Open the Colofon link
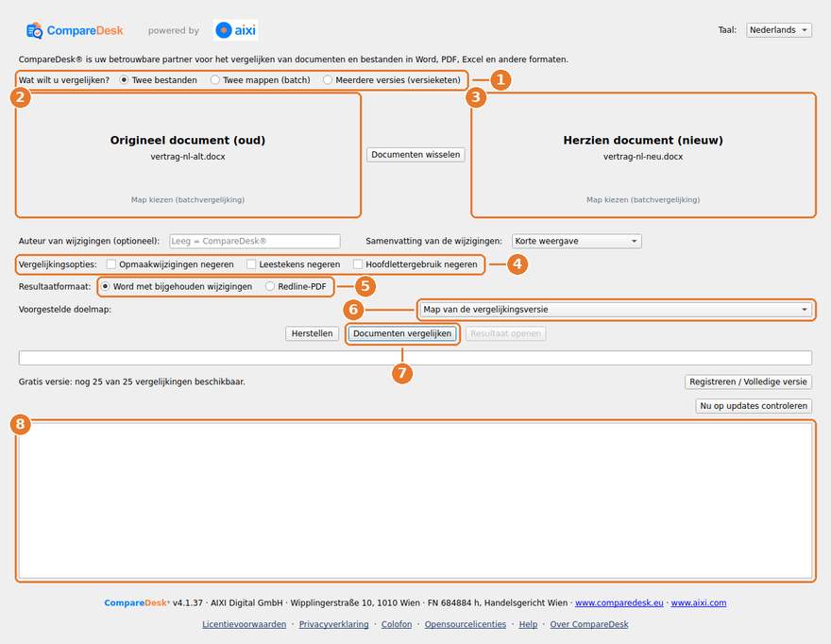Screen dimensions: 831x644 click(x=397, y=624)
